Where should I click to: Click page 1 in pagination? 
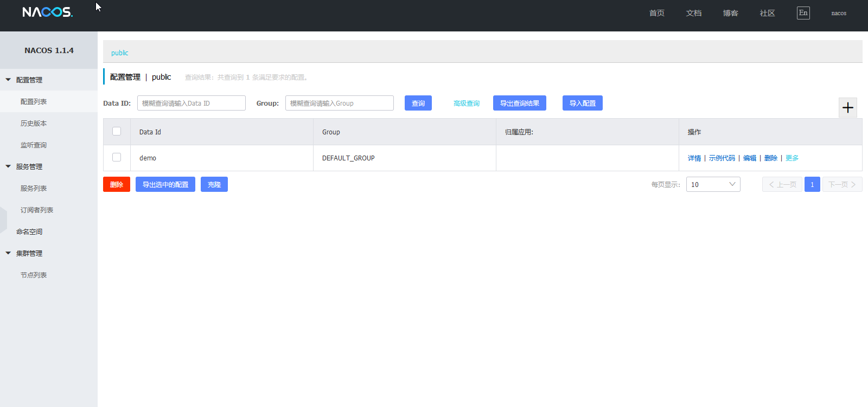pyautogui.click(x=812, y=184)
